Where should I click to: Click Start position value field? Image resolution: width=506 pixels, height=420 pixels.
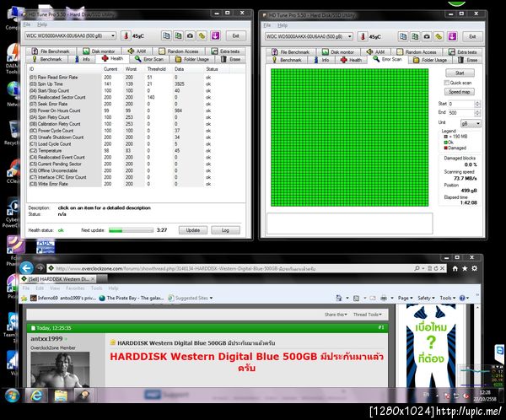pos(464,104)
